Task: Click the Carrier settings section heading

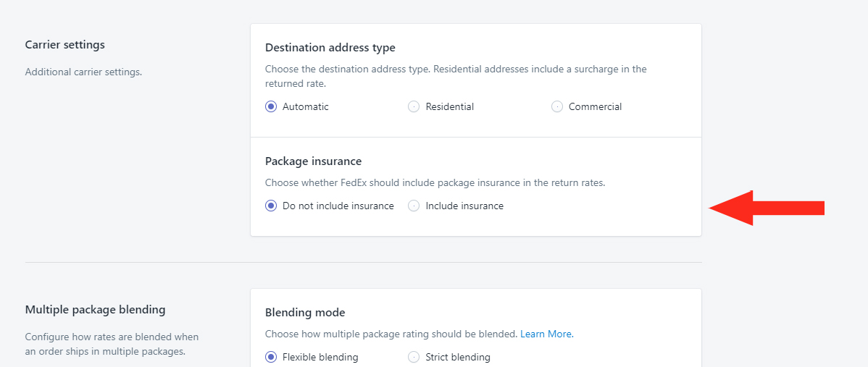Action: (64, 45)
